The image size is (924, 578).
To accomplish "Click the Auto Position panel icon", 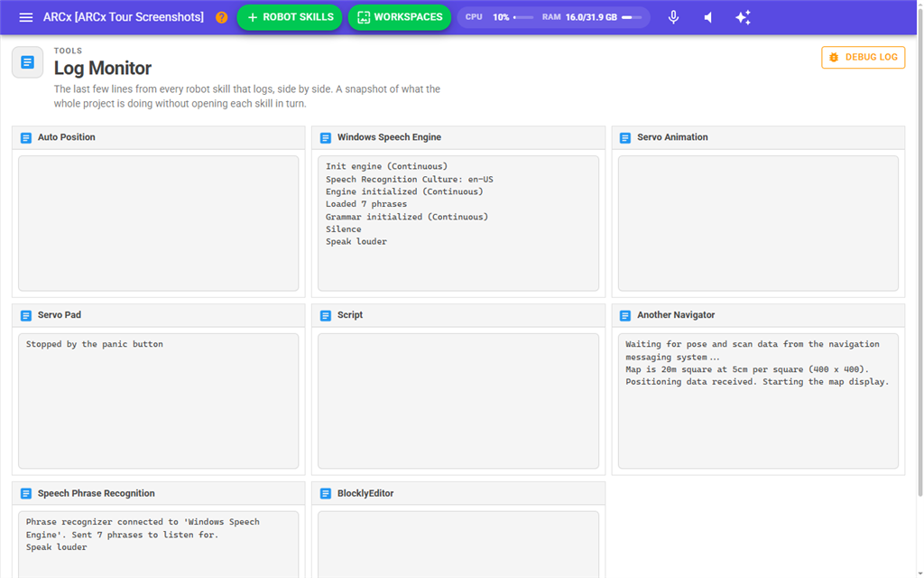I will click(26, 137).
